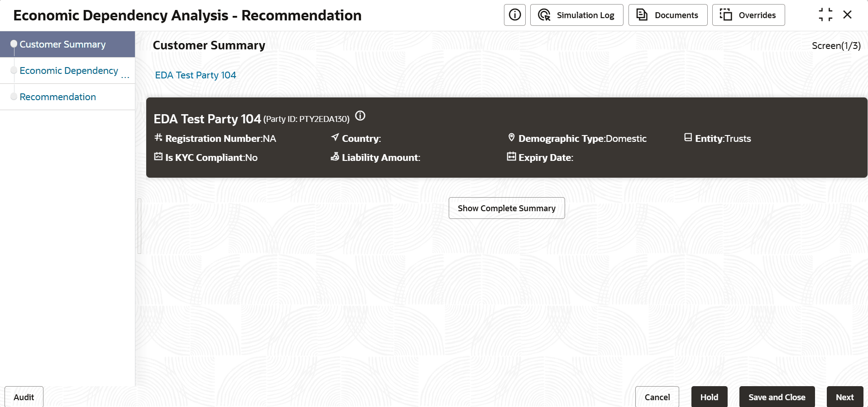Screen dimensions: 868x407
Task: Open the Overrides panel
Action: coord(748,15)
